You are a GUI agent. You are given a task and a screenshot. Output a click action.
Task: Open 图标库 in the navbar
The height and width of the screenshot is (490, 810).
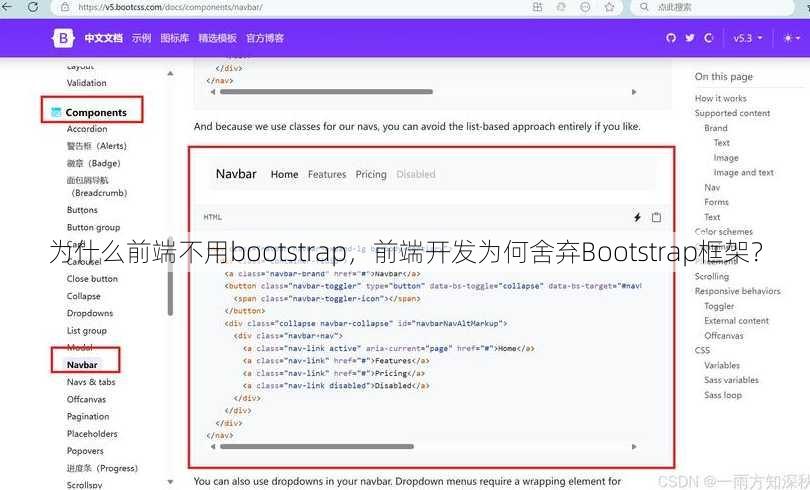click(175, 38)
